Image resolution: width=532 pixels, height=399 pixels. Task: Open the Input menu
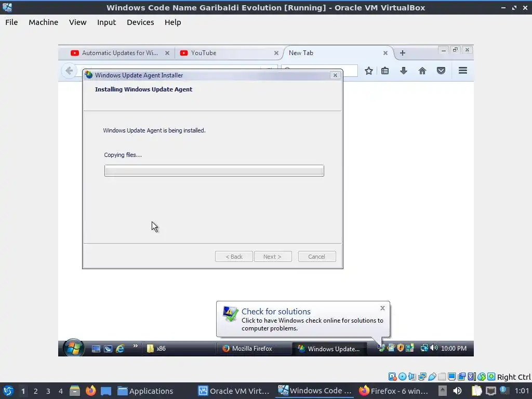tap(107, 22)
